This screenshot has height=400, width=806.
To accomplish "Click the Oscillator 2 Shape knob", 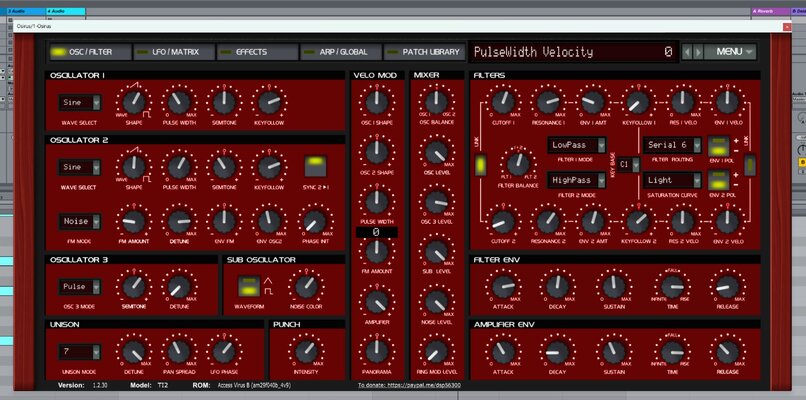I will [x=134, y=167].
